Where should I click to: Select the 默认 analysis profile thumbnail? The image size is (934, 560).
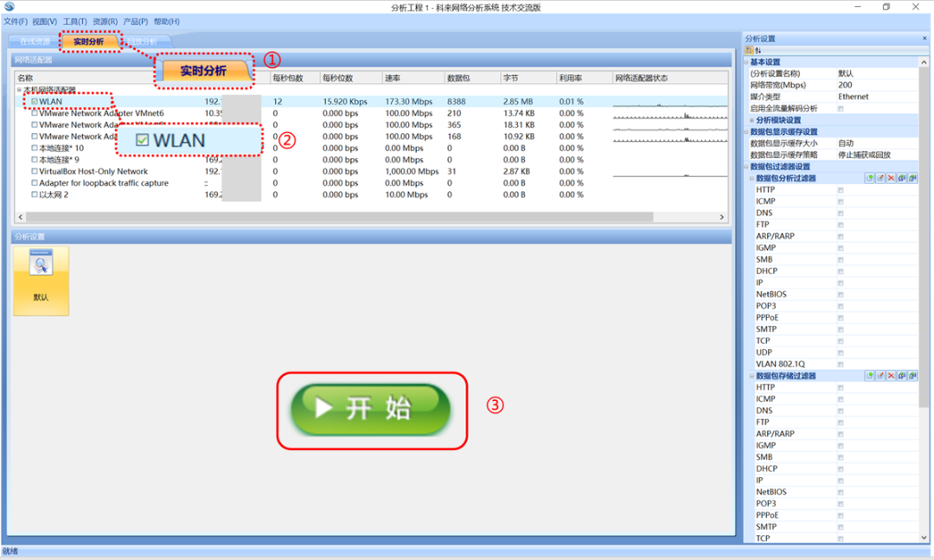[x=42, y=281]
